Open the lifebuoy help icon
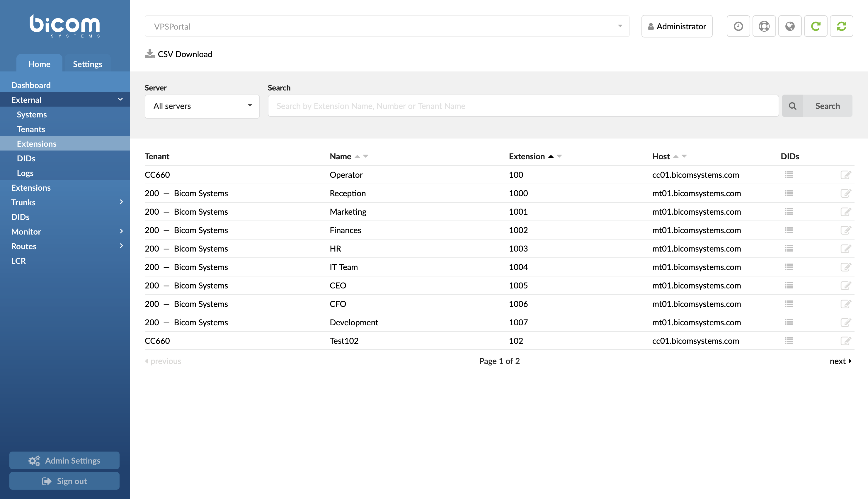The height and width of the screenshot is (499, 868). point(764,26)
